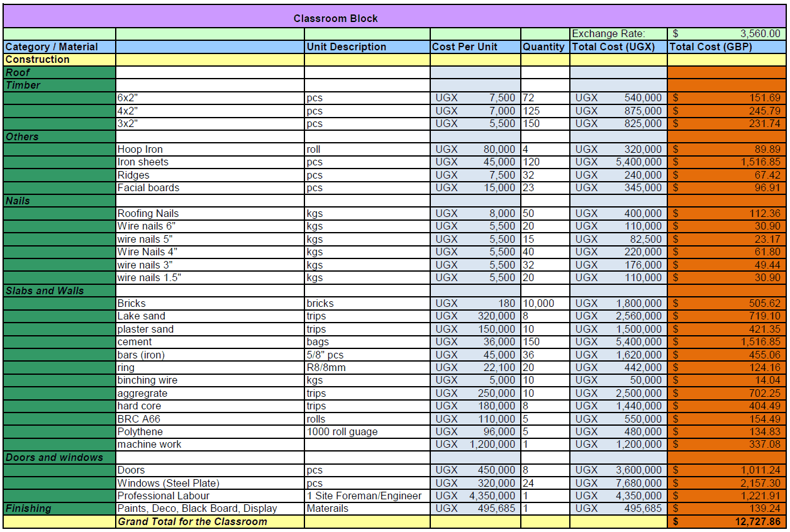The height and width of the screenshot is (532, 790).
Task: Click the Facial boards cell
Action: tap(210, 187)
